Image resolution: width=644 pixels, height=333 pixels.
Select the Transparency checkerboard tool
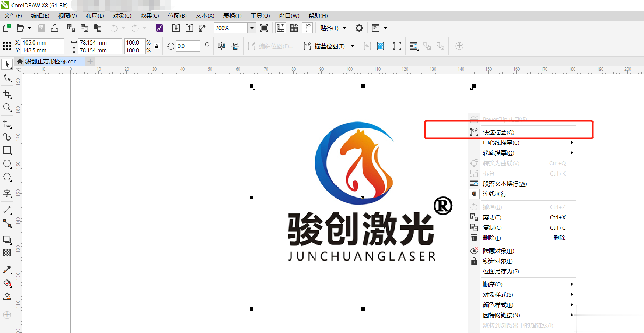click(7, 253)
